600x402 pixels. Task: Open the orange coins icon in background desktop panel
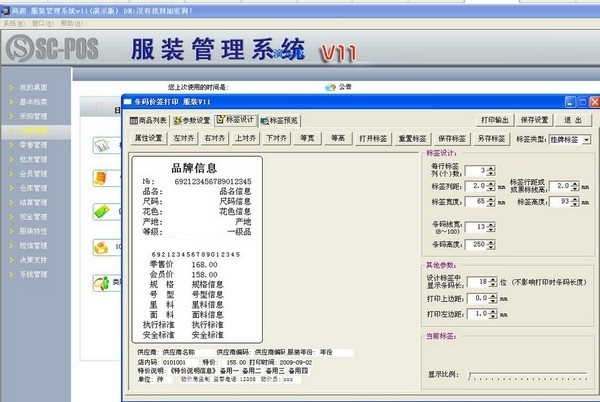(100, 178)
